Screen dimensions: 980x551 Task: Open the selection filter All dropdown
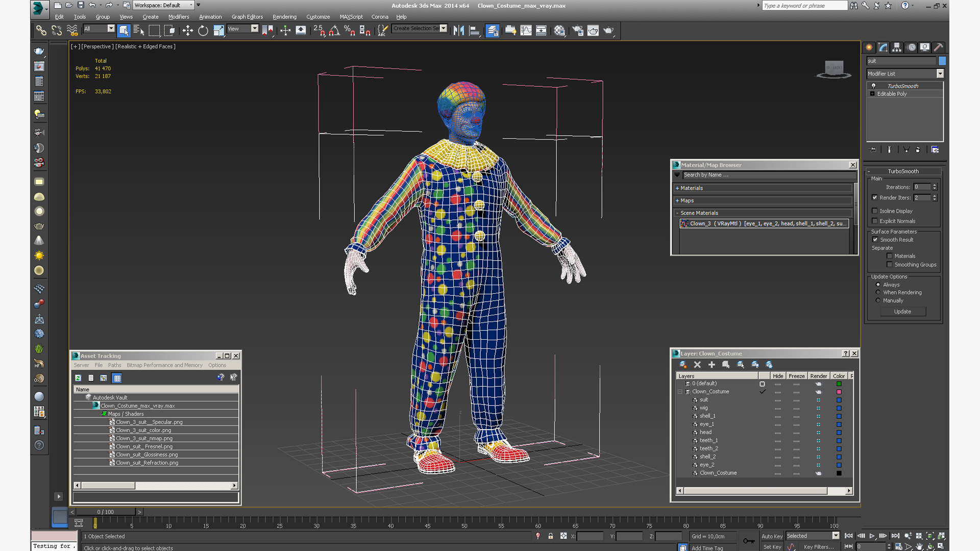111,29
